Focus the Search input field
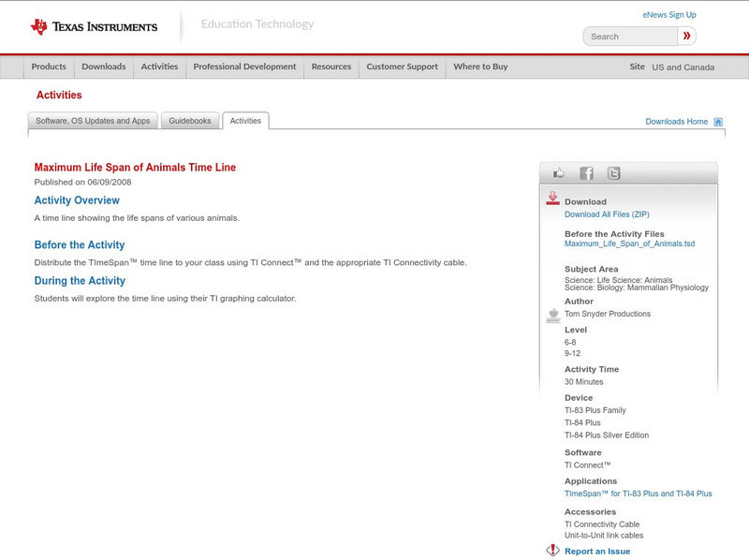The height and width of the screenshot is (560, 749). coord(630,37)
